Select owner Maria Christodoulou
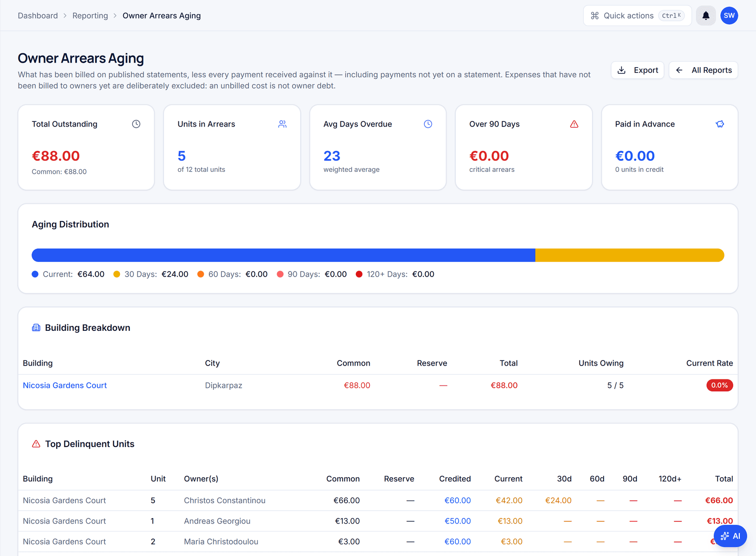Image resolution: width=756 pixels, height=556 pixels. [x=221, y=542]
